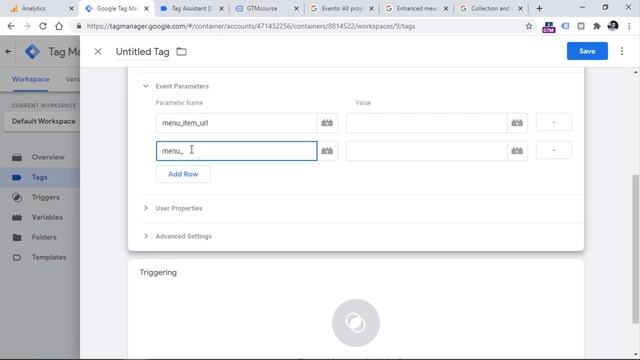640x360 pixels.
Task: Switch to the Workspace tab
Action: [30, 79]
